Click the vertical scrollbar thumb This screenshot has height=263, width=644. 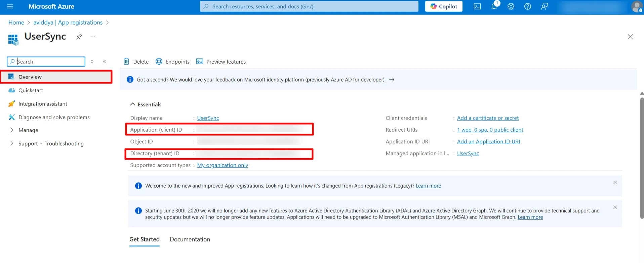point(642,158)
